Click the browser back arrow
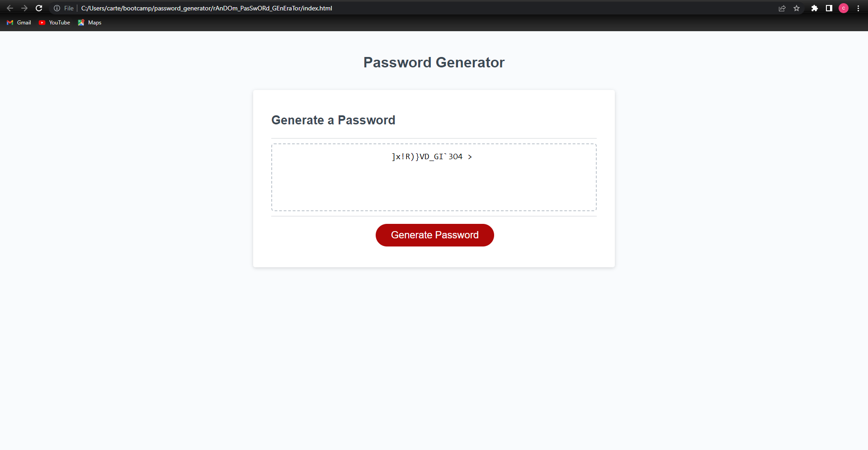This screenshot has height=450, width=868. pos(10,8)
